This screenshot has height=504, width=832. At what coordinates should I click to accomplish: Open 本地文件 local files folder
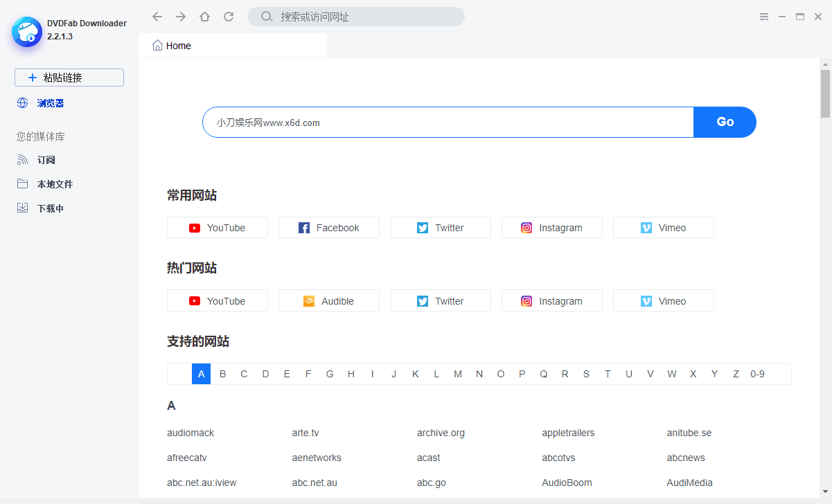coord(54,184)
